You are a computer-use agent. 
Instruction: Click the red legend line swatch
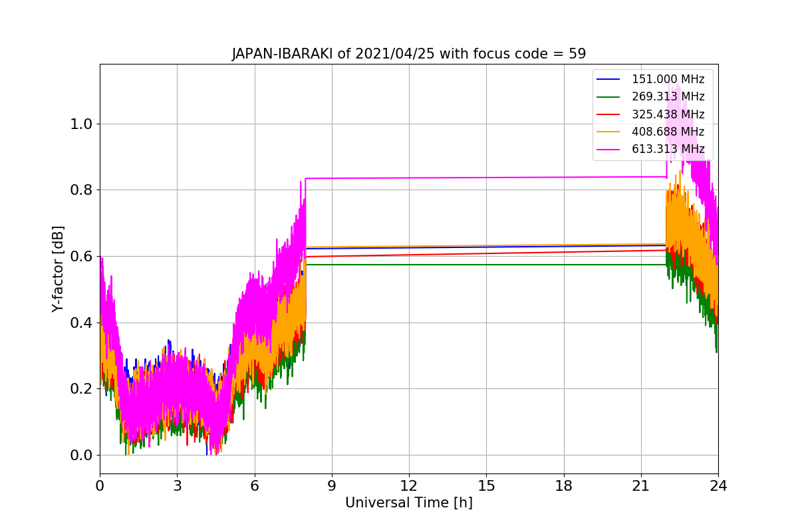point(608,114)
